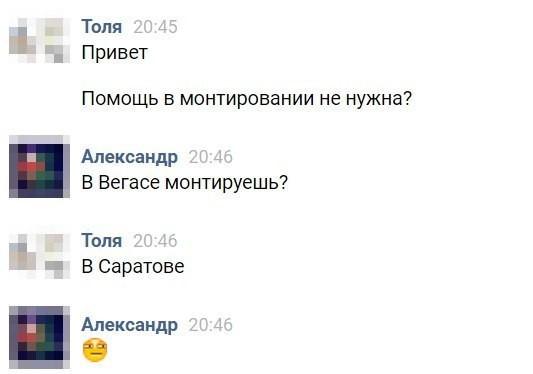Screen dimensions: 533x374
Task: Click the 20:46 timestamp above the emoji
Action: tap(211, 325)
